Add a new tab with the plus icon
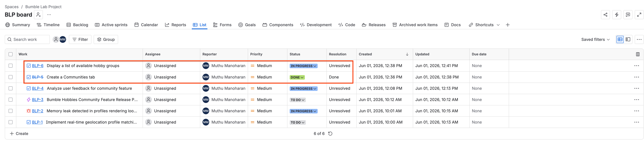644x144 pixels. click(x=507, y=25)
